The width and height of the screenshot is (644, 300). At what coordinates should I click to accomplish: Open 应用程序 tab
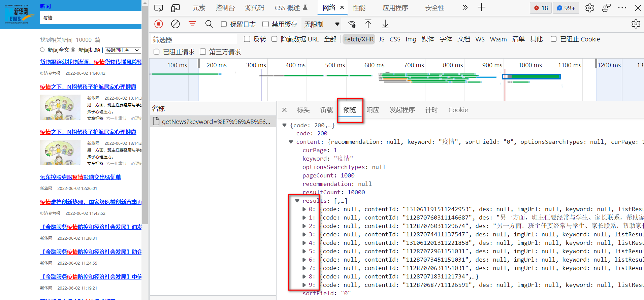click(x=395, y=8)
